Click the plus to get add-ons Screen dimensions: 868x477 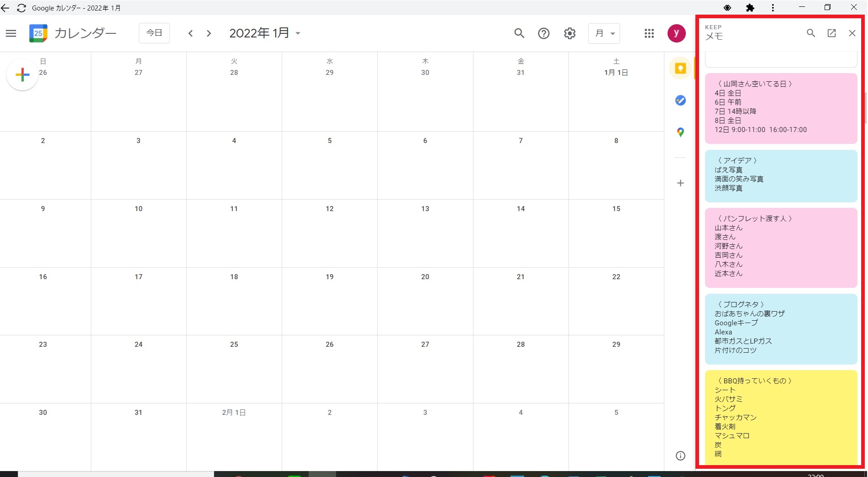680,183
